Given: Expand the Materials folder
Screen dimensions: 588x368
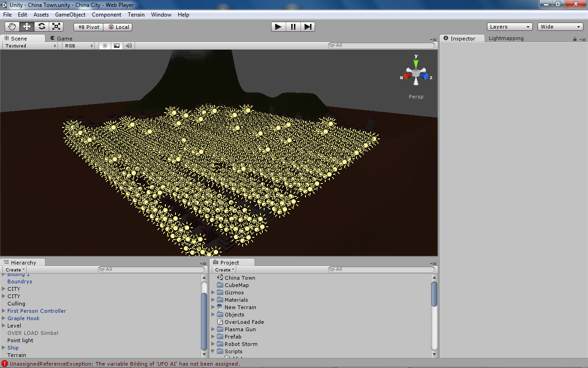Looking at the screenshot, I should (213, 300).
